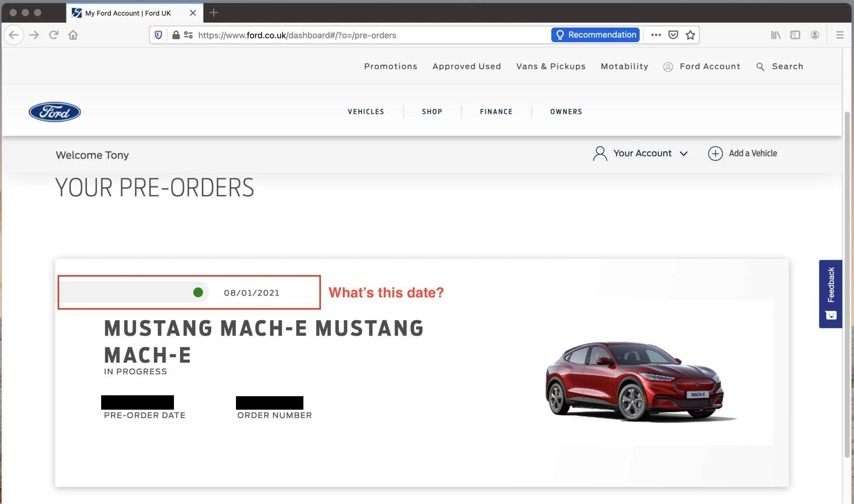This screenshot has height=504, width=854.
Task: Go back with the browser back arrow
Action: 13,35
